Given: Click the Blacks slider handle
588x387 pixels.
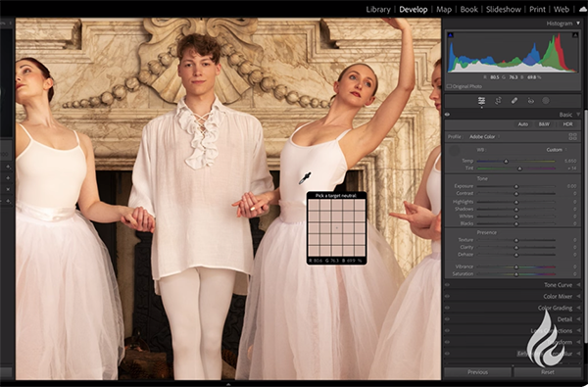Looking at the screenshot, I should 516,224.
